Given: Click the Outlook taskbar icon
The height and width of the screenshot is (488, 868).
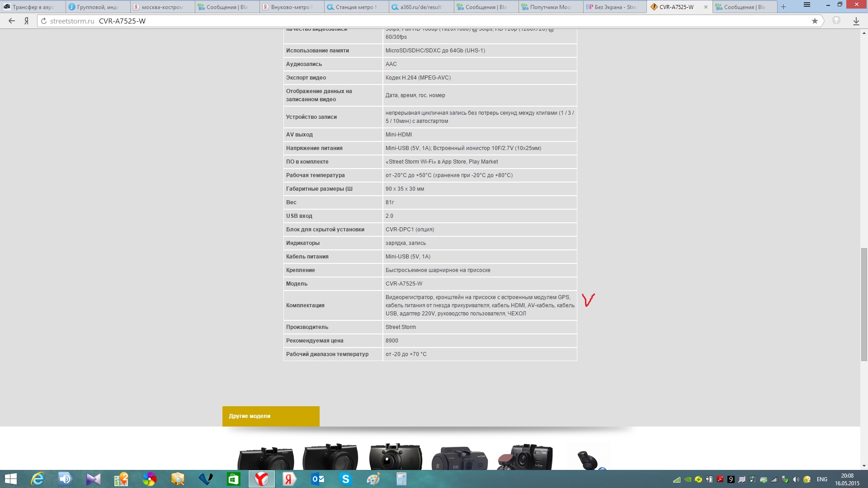Looking at the screenshot, I should [x=318, y=479].
